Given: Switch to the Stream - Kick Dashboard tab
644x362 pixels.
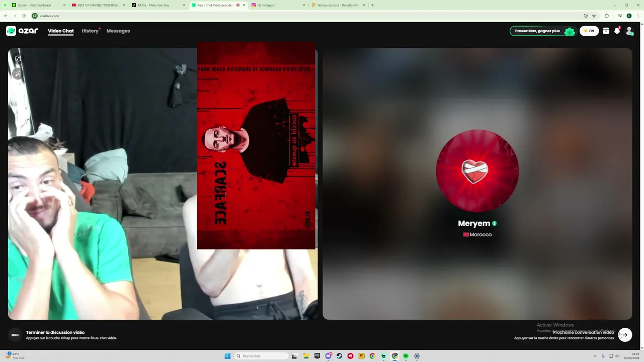Looking at the screenshot, I should point(38,5).
